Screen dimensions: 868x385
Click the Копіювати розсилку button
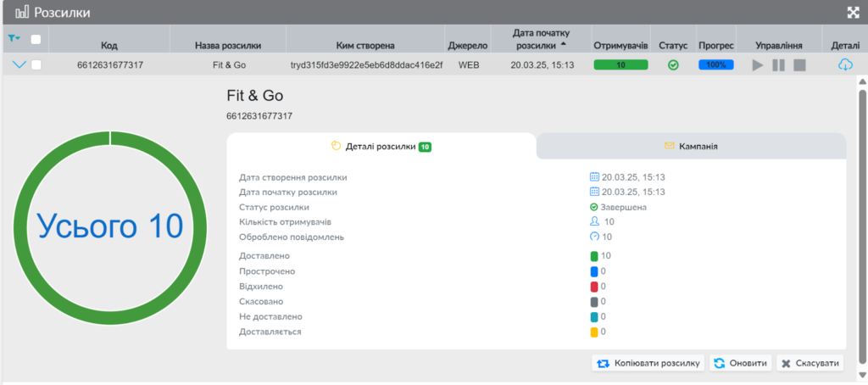click(x=648, y=363)
